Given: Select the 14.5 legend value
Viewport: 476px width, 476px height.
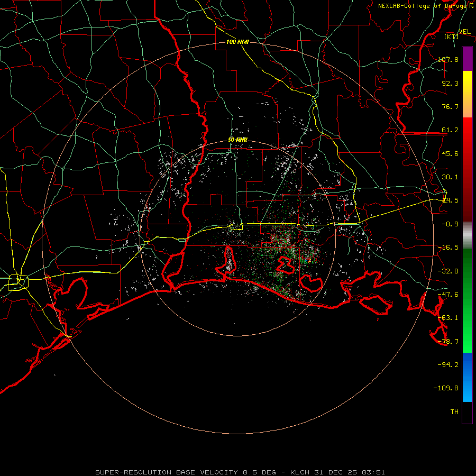Looking at the screenshot, I should pyautogui.click(x=450, y=200).
